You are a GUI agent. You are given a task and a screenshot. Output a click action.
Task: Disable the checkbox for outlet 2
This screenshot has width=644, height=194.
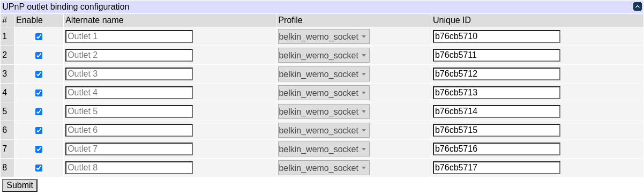click(x=39, y=55)
